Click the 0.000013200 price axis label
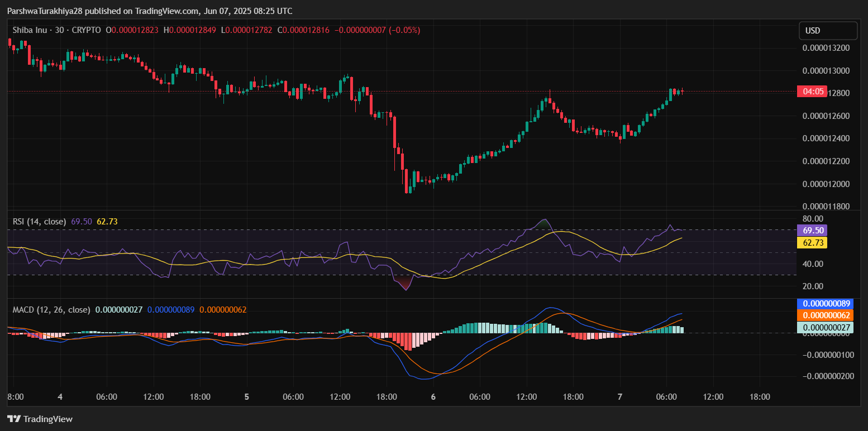868x431 pixels. click(826, 48)
